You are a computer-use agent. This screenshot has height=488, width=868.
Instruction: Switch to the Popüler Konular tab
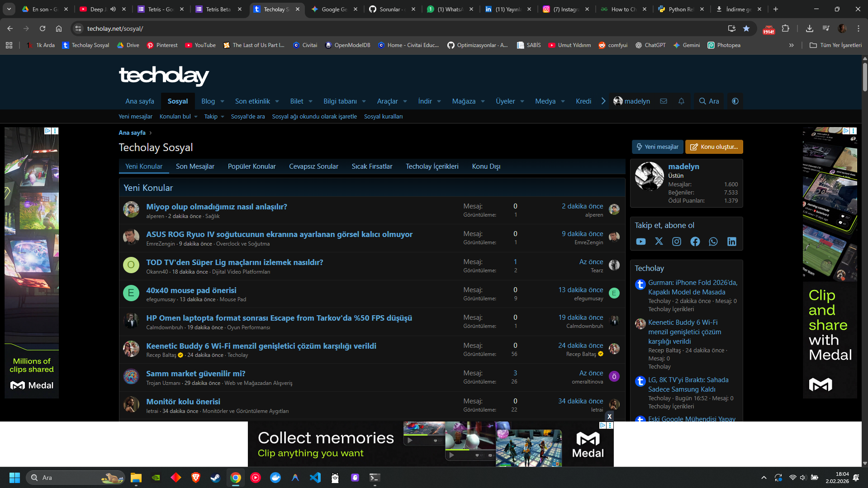[252, 166]
